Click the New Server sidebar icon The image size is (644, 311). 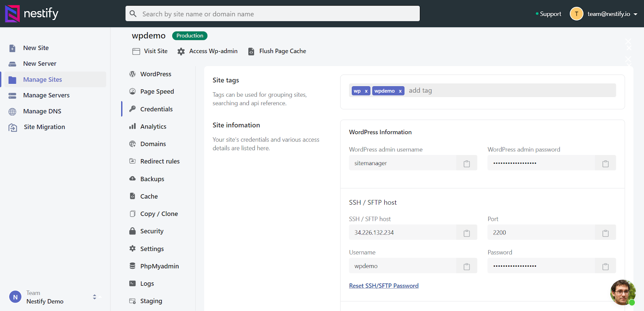tap(12, 64)
